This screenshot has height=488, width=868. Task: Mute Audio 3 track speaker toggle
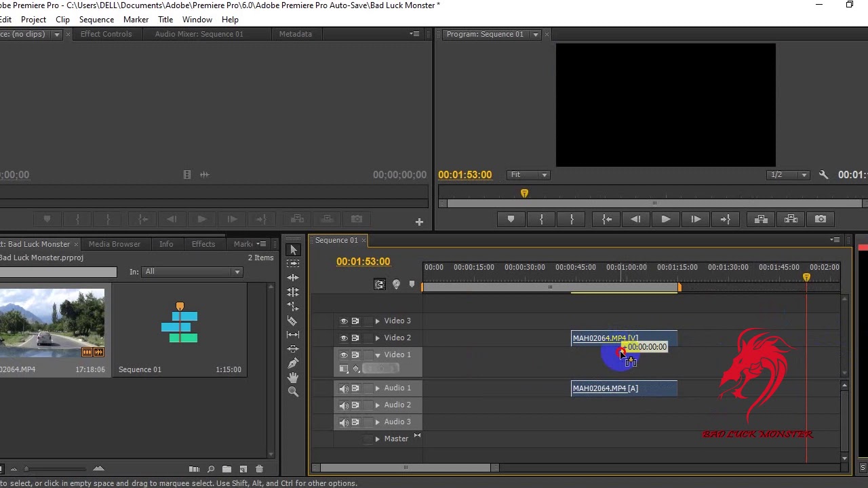point(344,422)
